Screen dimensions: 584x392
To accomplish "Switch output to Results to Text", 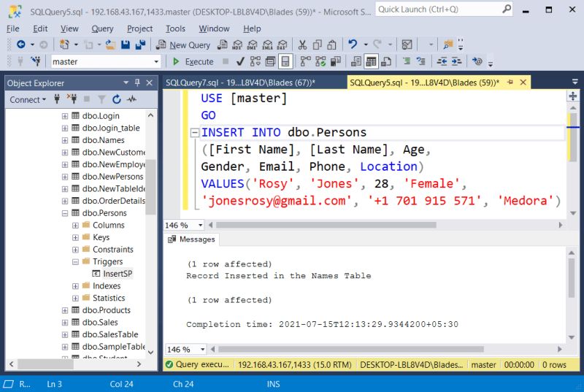I will click(x=356, y=61).
